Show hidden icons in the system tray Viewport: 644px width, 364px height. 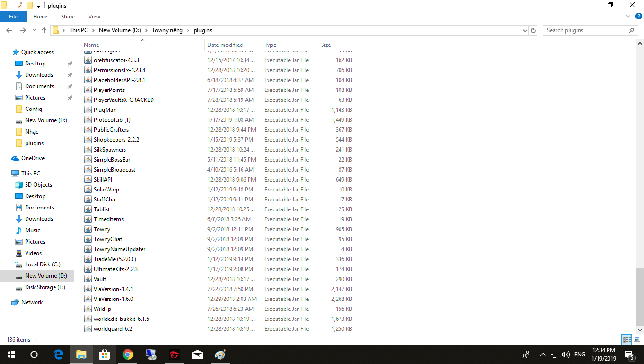pyautogui.click(x=543, y=355)
